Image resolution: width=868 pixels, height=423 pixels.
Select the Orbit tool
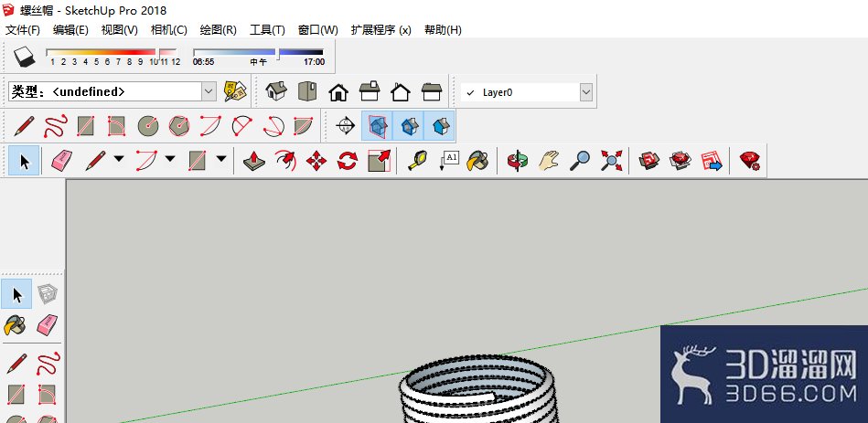518,161
